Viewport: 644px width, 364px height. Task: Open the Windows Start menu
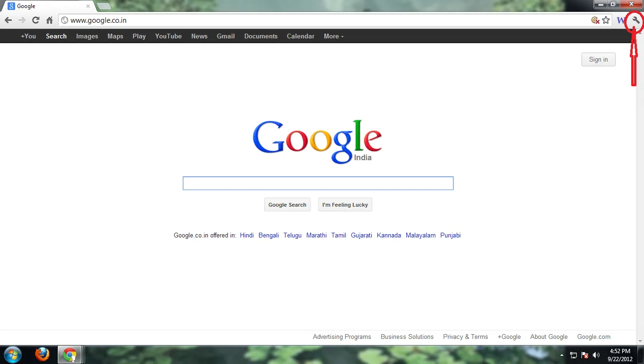tap(12, 354)
